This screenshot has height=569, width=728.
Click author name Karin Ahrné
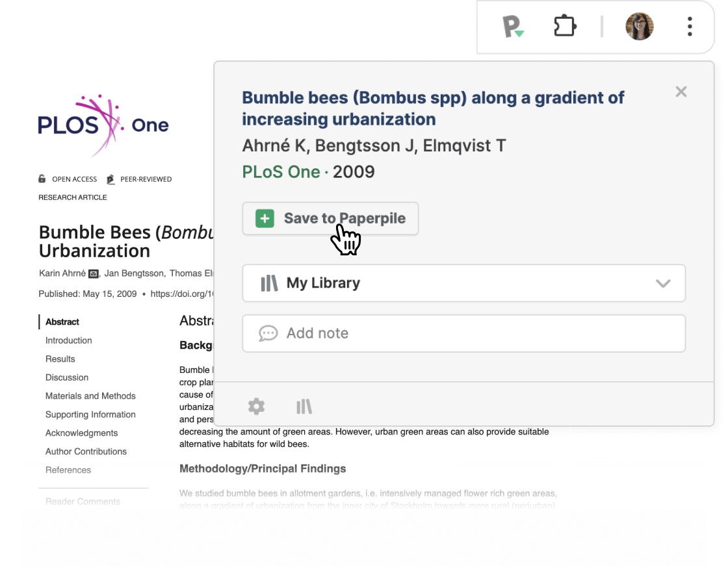point(62,273)
